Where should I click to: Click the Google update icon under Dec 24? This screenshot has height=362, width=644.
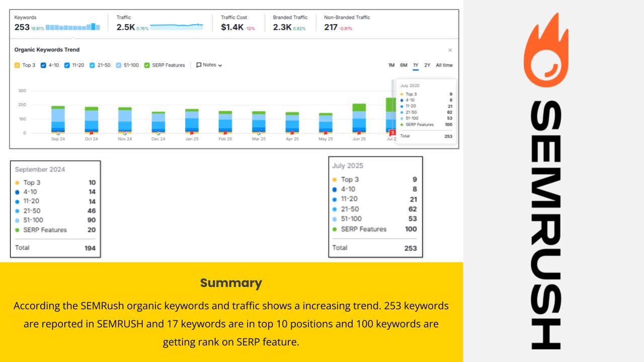coord(158,133)
